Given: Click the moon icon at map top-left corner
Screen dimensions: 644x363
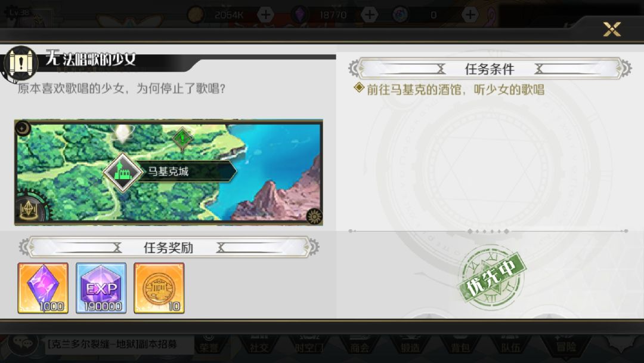Looking at the screenshot, I should [23, 128].
